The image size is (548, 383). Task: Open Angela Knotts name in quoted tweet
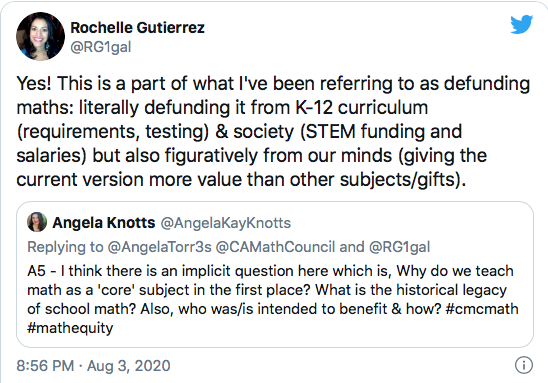click(x=104, y=223)
